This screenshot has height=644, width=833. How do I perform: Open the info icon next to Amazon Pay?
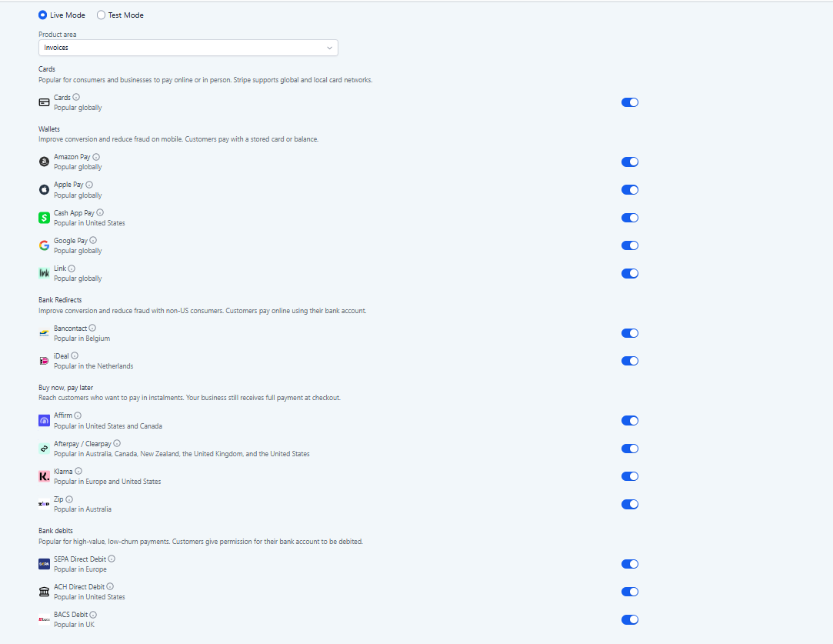coord(96,157)
